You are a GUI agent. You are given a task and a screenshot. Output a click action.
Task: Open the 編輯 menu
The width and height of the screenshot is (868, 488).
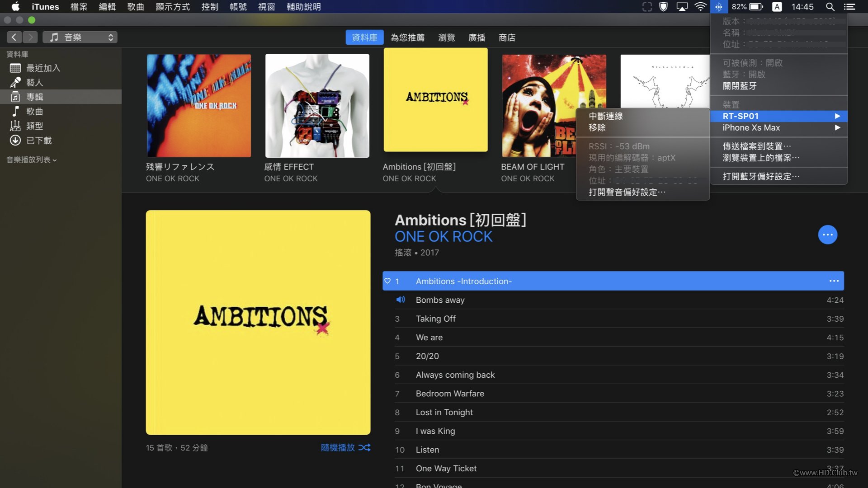(107, 6)
